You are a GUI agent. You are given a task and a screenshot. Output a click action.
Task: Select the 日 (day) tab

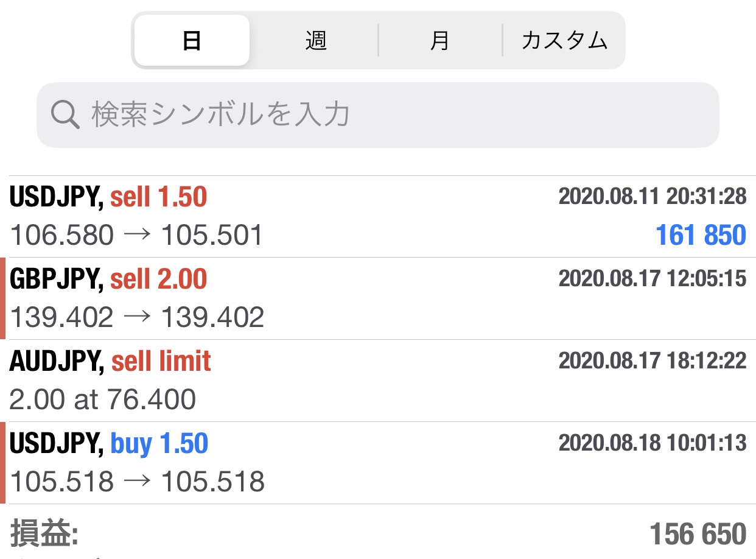[x=192, y=41]
